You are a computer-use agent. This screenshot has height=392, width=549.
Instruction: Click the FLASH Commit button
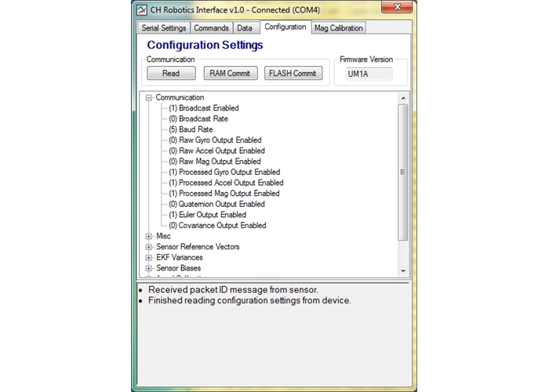pyautogui.click(x=293, y=74)
